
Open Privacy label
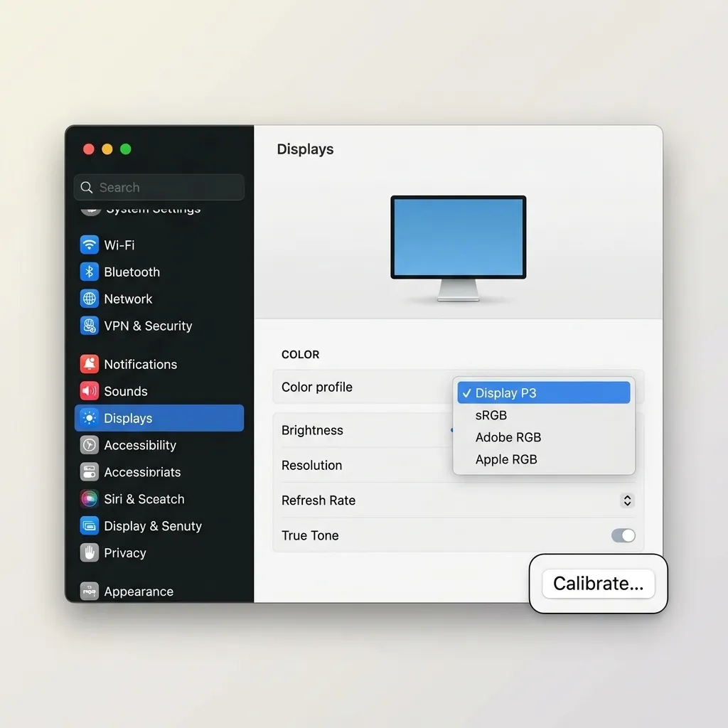click(125, 553)
